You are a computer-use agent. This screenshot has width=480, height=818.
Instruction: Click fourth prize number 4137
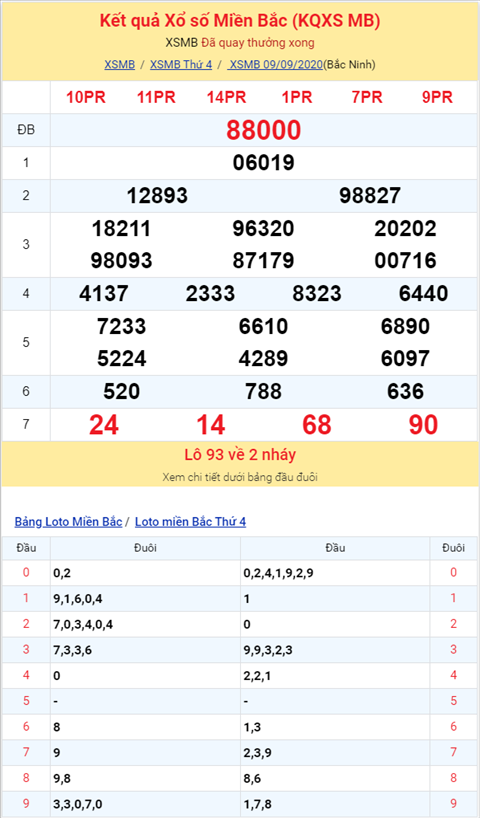tap(104, 294)
